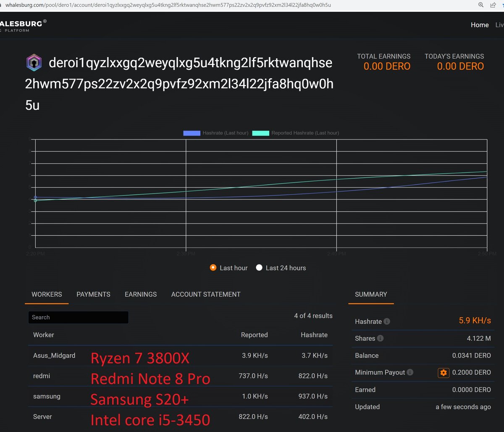The height and width of the screenshot is (432, 504).
Task: Show info icon next to Minimum Payout
Action: pyautogui.click(x=410, y=372)
